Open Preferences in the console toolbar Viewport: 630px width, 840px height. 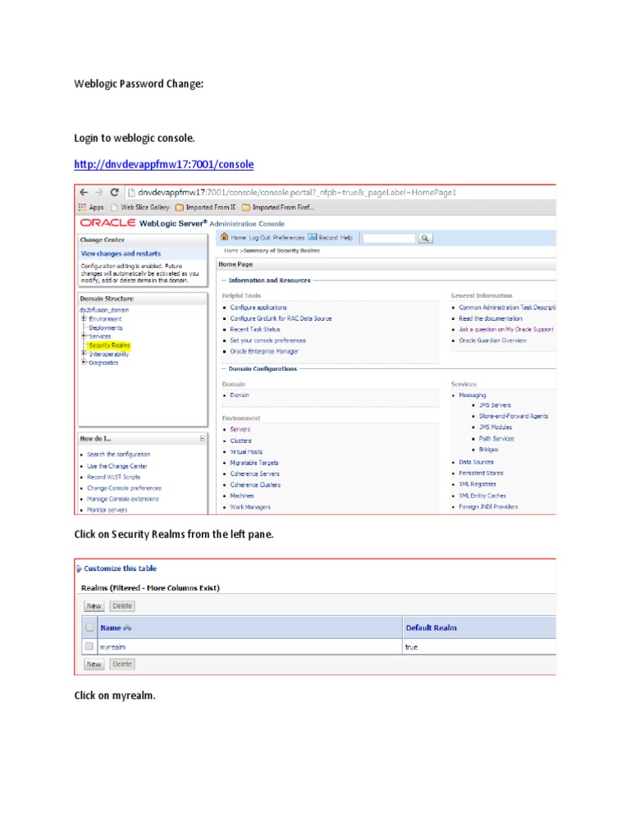(x=288, y=237)
